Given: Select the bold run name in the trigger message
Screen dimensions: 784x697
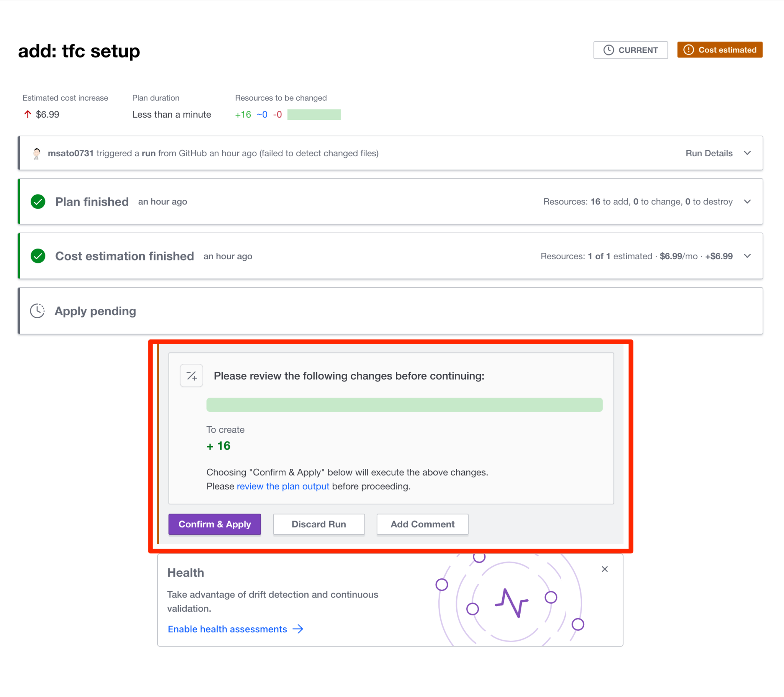Looking at the screenshot, I should point(149,153).
